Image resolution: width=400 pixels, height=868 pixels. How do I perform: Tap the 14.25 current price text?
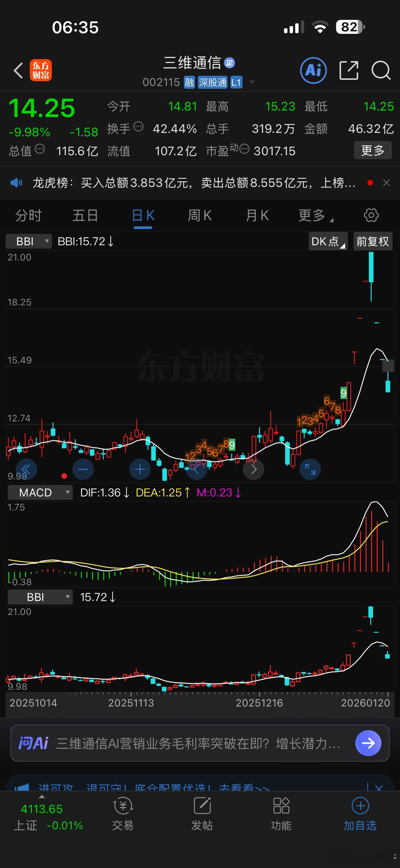click(x=42, y=108)
